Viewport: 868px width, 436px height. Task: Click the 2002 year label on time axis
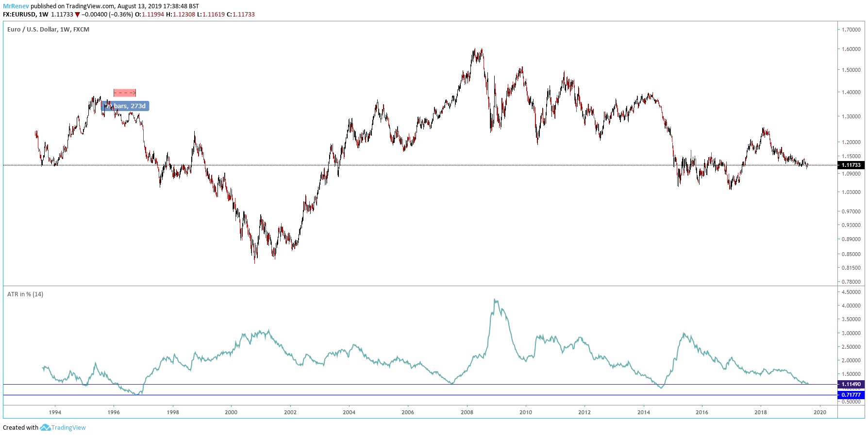(x=290, y=412)
